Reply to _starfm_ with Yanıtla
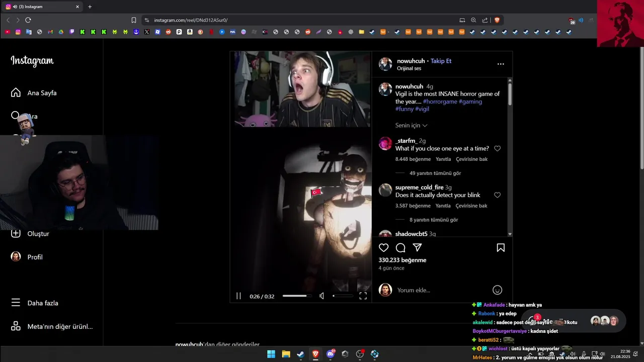This screenshot has height=362, width=644. tap(443, 159)
